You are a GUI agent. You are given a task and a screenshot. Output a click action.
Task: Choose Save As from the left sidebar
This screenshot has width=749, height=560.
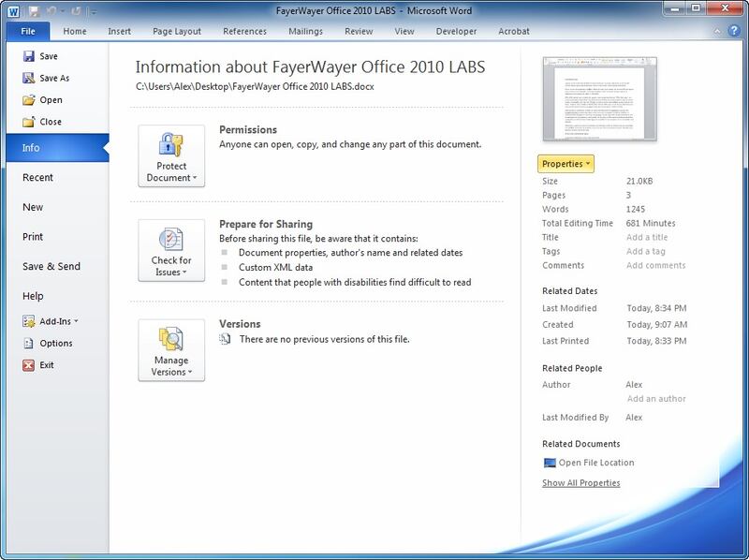pos(53,79)
